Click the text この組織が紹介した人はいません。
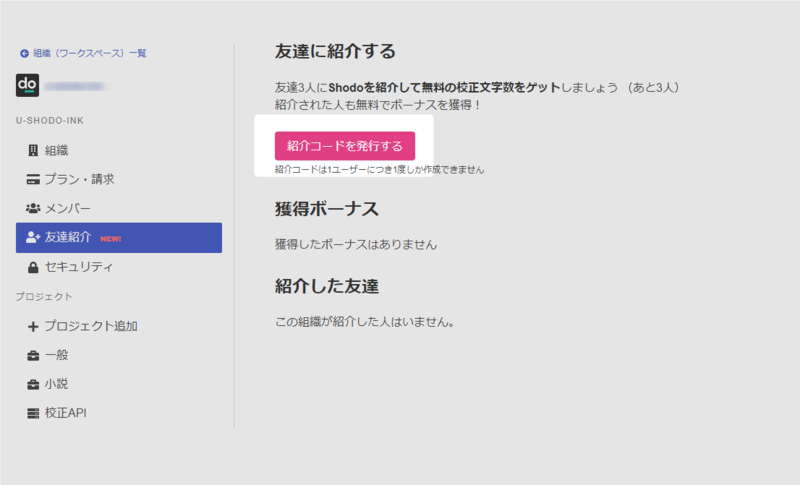Viewport: 800px width, 485px height. (x=365, y=322)
